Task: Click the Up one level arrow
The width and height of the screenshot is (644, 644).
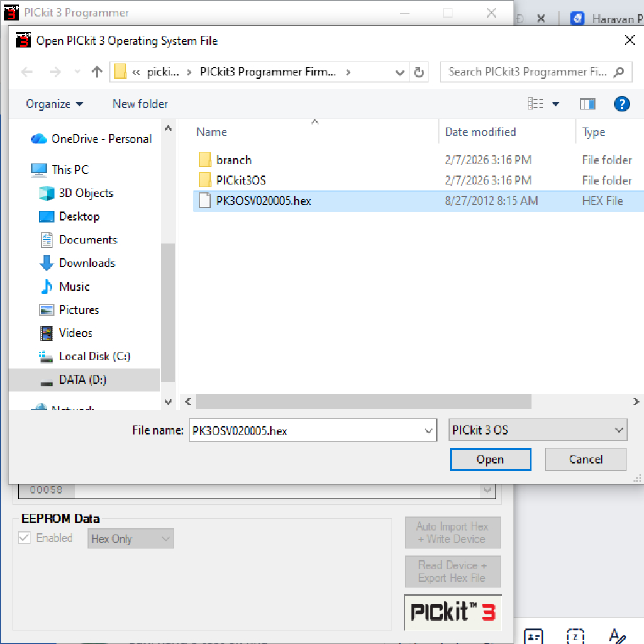Action: tap(97, 72)
